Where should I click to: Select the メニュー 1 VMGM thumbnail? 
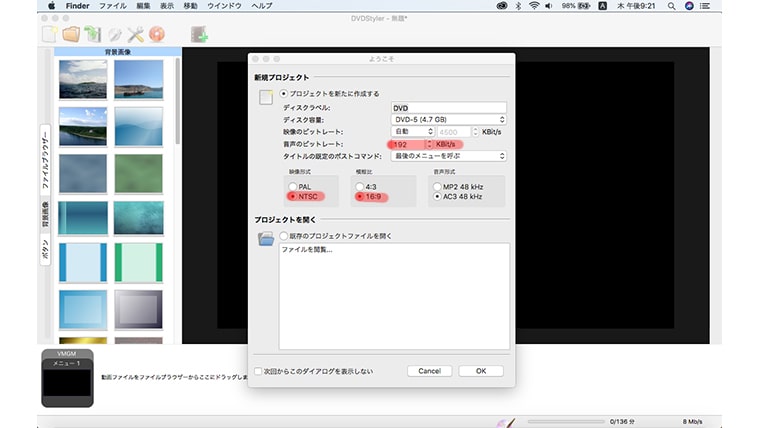pyautogui.click(x=67, y=378)
